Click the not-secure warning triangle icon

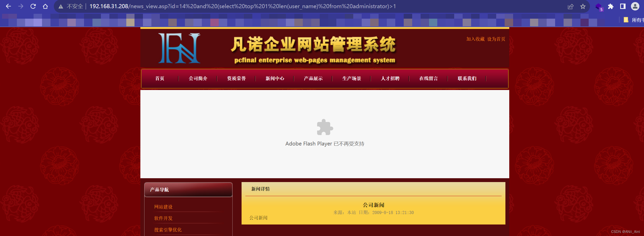(61, 6)
